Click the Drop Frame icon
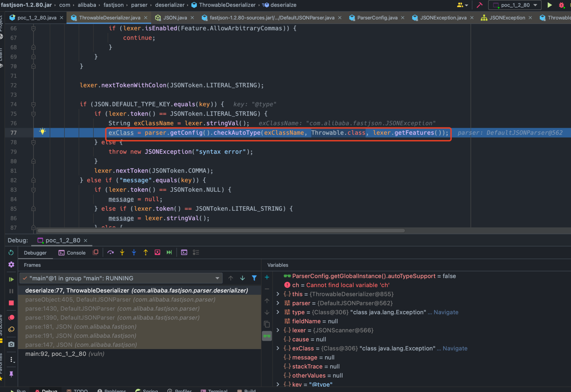Image resolution: width=571 pixels, height=392 pixels. [158, 252]
